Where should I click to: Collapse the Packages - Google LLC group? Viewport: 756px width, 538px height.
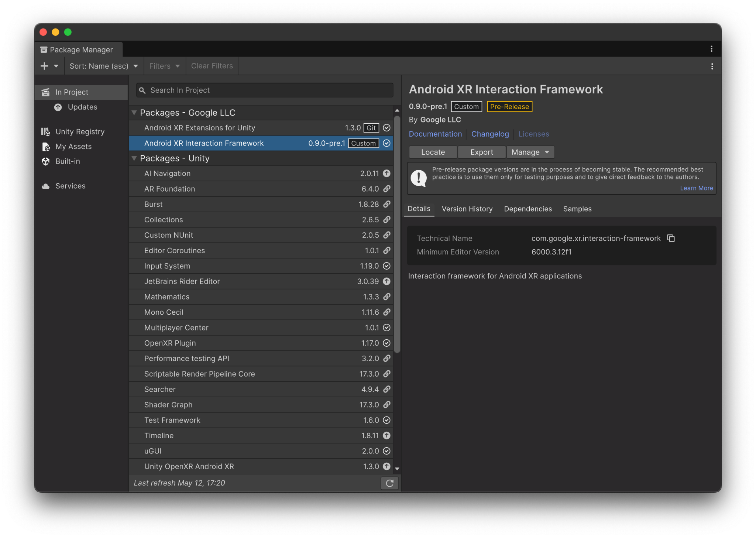click(x=134, y=113)
